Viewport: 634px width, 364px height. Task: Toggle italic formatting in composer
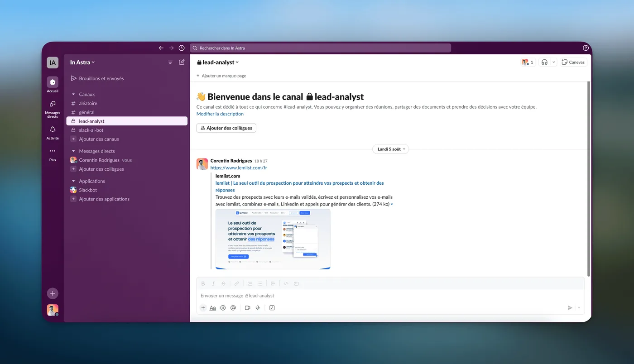click(x=213, y=283)
